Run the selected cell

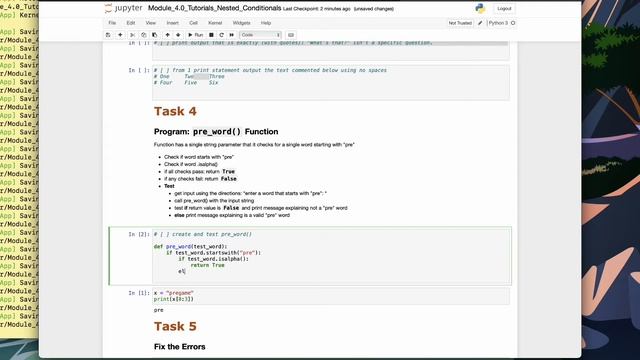(195, 35)
